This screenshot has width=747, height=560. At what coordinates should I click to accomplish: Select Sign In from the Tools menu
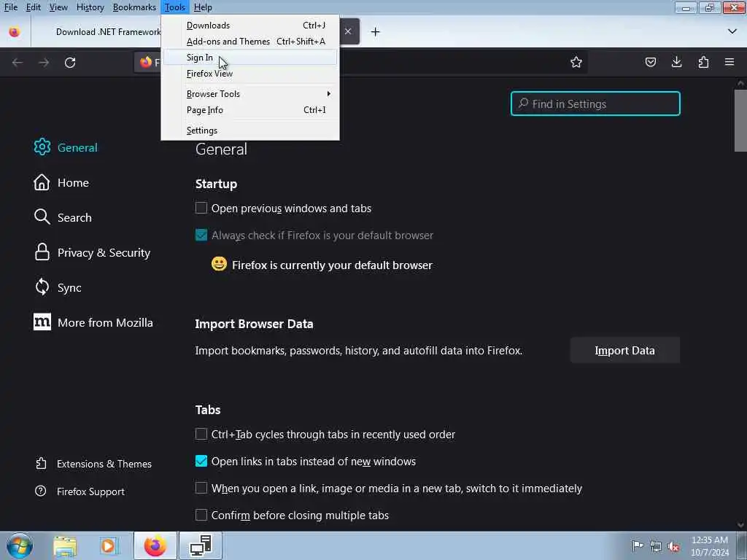[250, 57]
